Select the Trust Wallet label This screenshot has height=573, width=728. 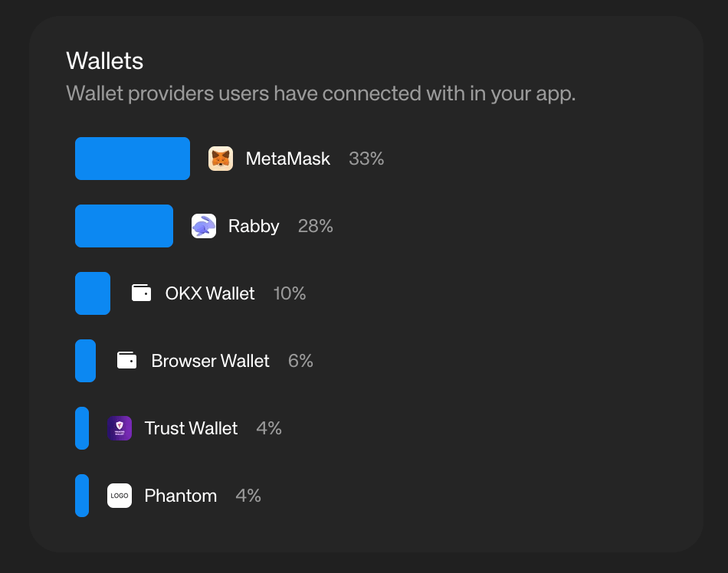point(191,428)
